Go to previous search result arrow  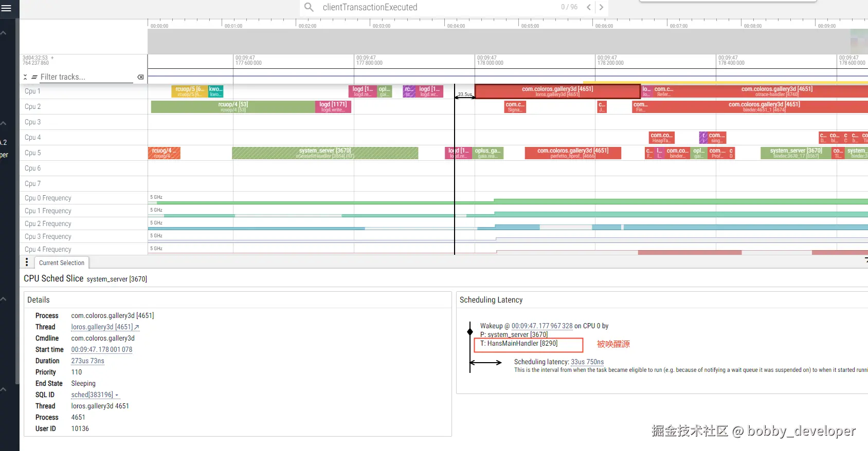coord(589,7)
